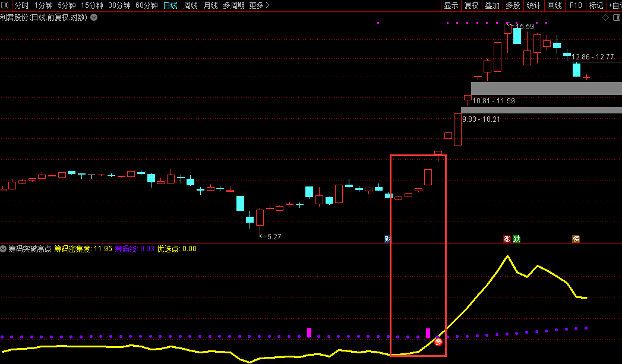
Task: Toggle the left side panel icon
Action: [x=5, y=5]
